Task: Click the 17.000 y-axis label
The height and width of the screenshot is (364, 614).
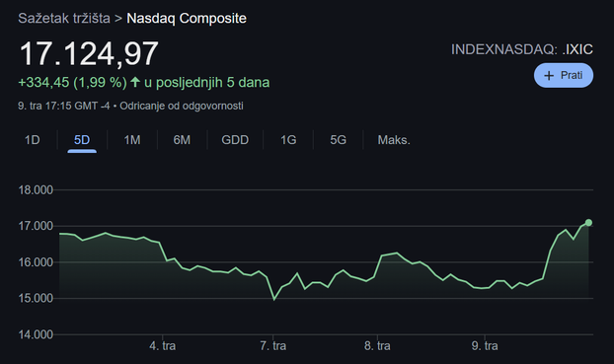Action: (36, 226)
